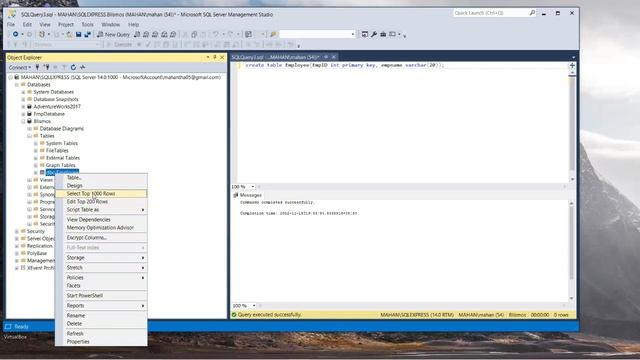Choose Design from the context menu

pyautogui.click(x=101, y=186)
